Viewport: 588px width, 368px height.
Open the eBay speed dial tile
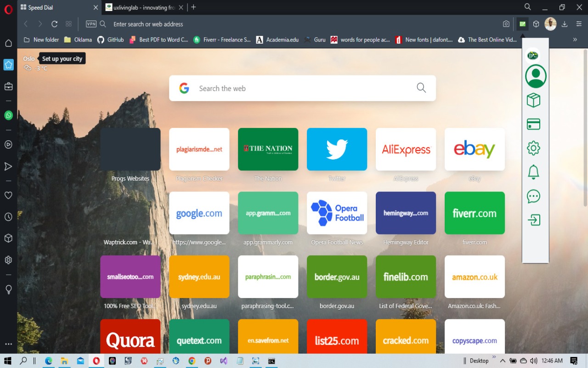pos(475,149)
